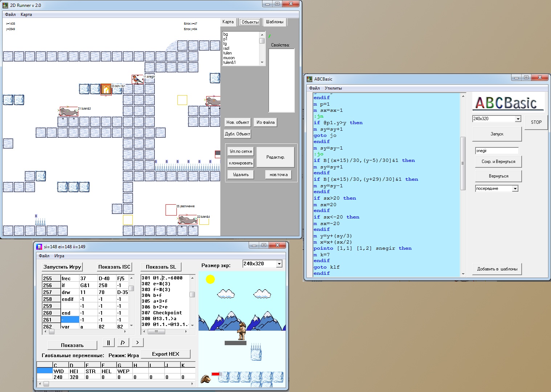Click the Запуск button in ABCBasic
Viewport: 551px width, 392px height.
pos(497,134)
